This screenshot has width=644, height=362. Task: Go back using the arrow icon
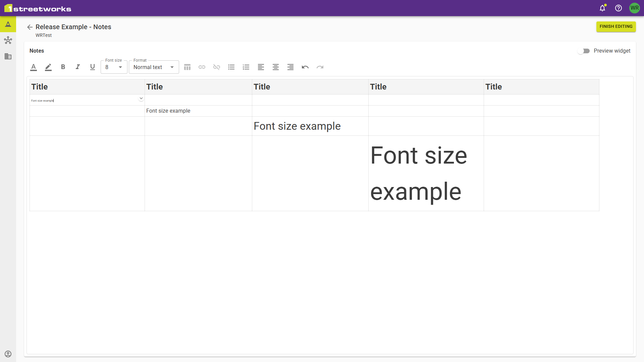pos(30,27)
